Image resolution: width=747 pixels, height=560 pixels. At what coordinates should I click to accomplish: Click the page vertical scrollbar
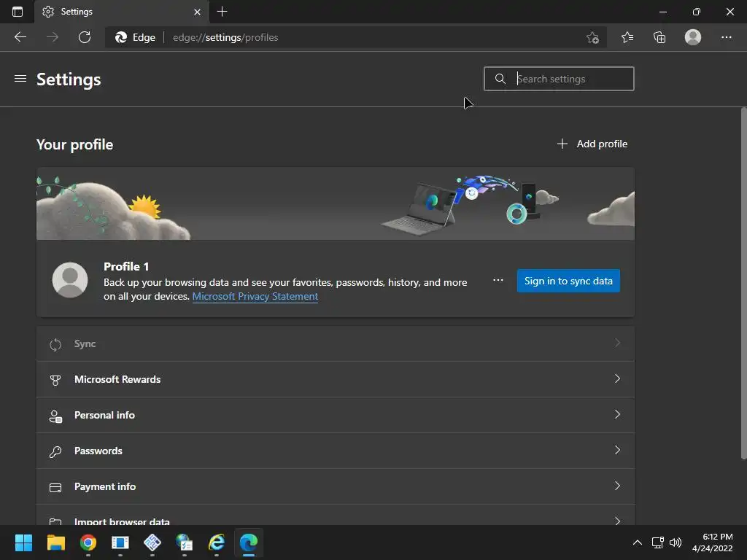coord(743,284)
